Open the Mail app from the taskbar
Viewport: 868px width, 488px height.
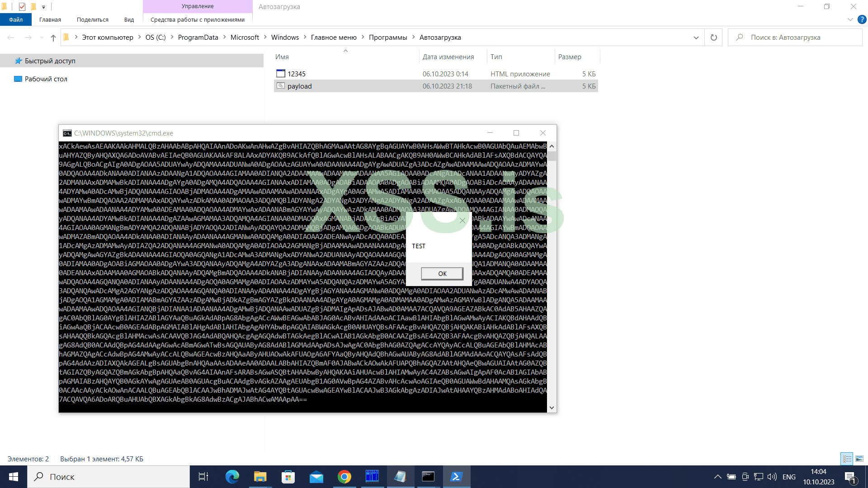click(x=316, y=477)
